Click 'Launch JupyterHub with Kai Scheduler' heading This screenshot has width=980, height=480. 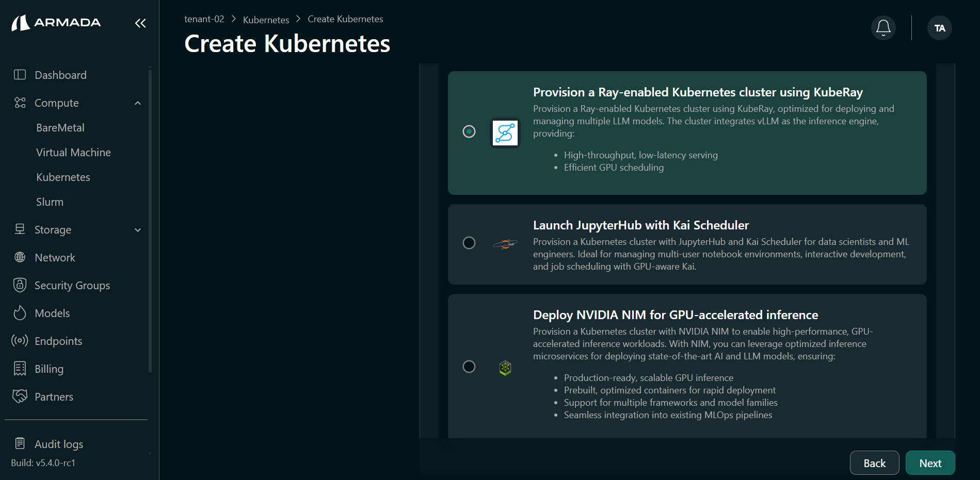coord(641,225)
